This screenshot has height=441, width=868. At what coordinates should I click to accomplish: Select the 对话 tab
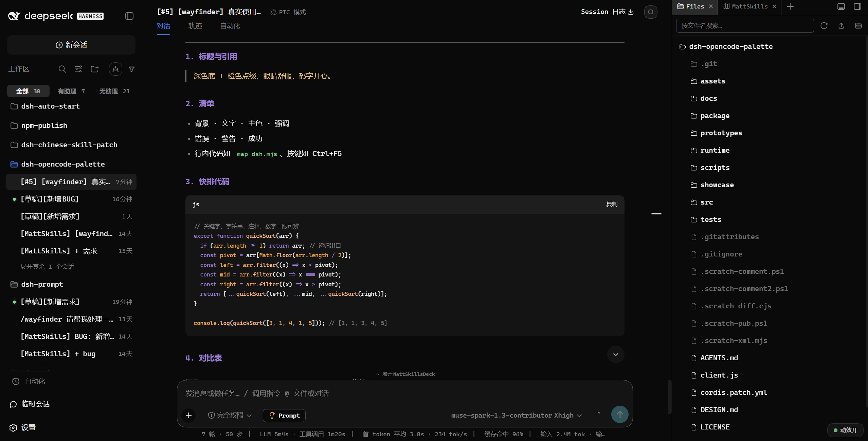163,26
